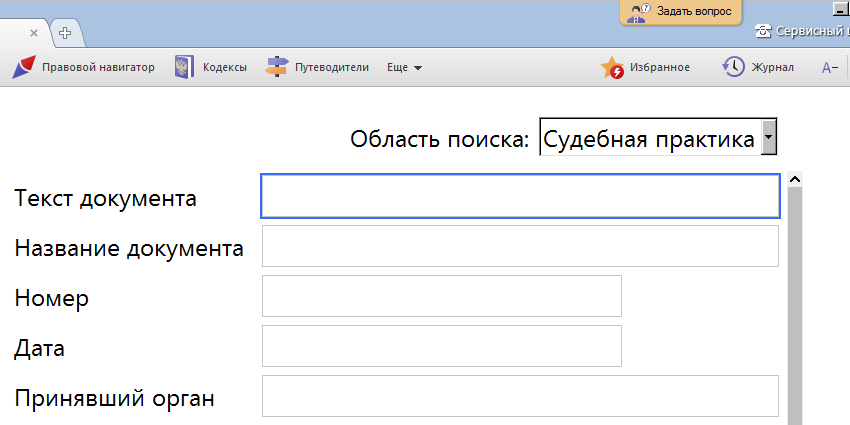Open the Путеводители signpost icon
The height and width of the screenshot is (425, 850).
276,67
